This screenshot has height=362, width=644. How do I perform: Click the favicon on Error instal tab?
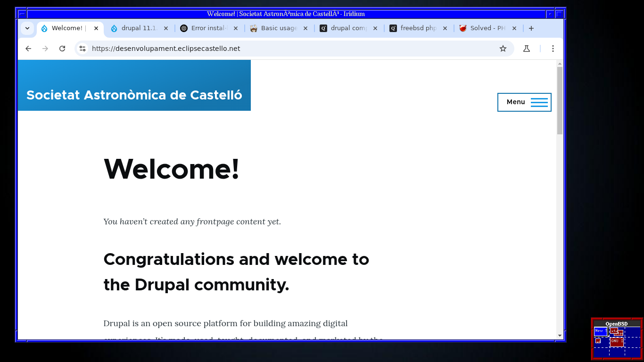(184, 28)
